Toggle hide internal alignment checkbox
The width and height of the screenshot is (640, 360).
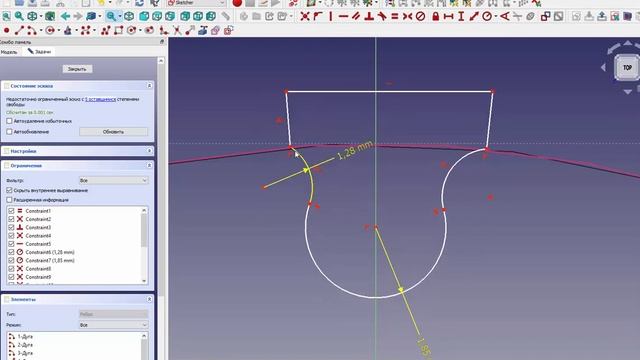click(x=9, y=190)
